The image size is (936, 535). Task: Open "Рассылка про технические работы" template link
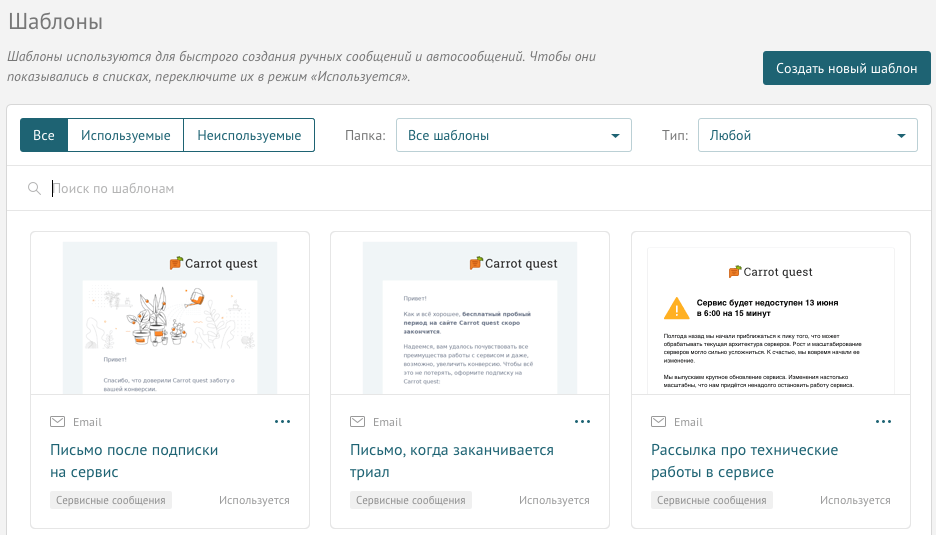[744, 461]
